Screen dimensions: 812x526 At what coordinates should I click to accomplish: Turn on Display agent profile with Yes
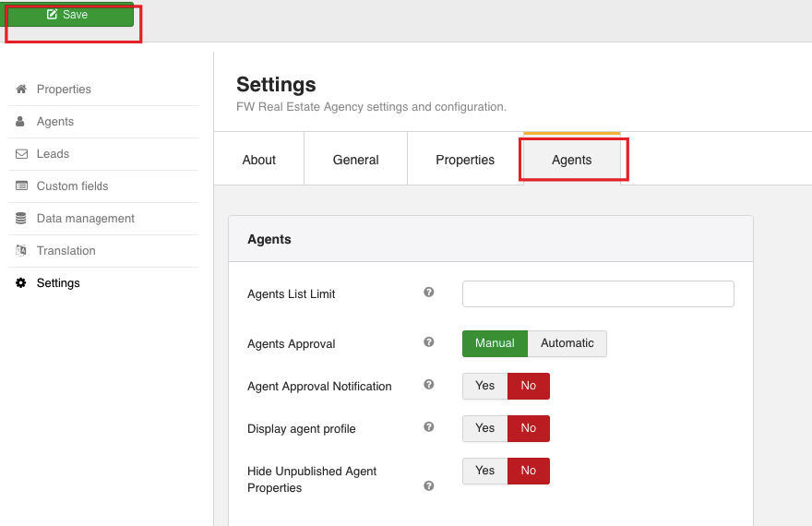point(484,428)
